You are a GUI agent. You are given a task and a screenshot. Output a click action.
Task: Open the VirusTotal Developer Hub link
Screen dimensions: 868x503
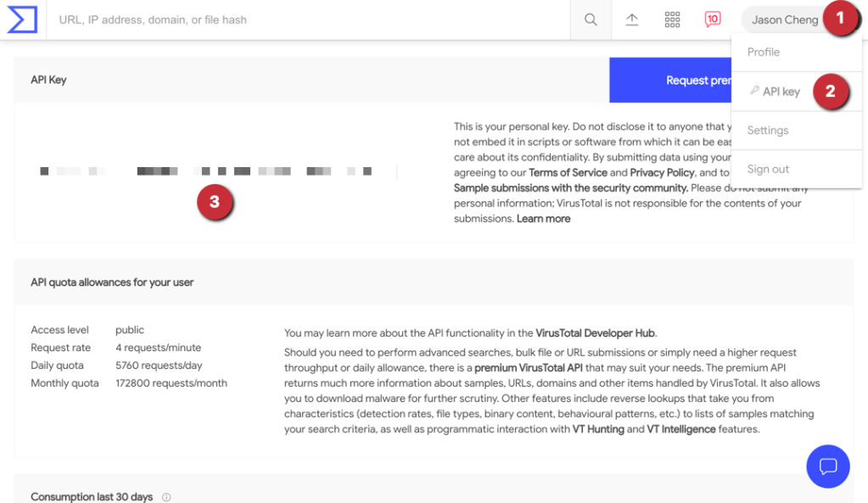point(596,333)
